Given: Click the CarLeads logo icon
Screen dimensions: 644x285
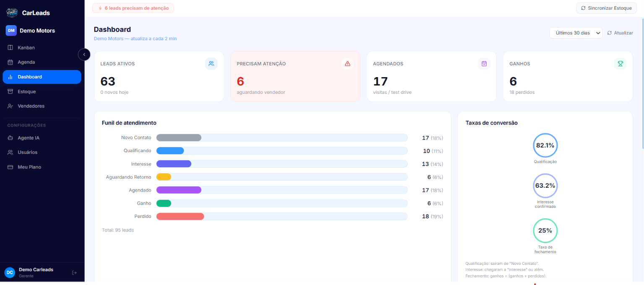Looking at the screenshot, I should (12, 13).
